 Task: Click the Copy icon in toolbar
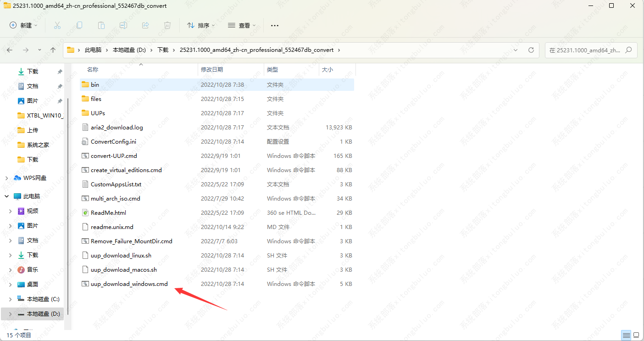[x=79, y=25]
